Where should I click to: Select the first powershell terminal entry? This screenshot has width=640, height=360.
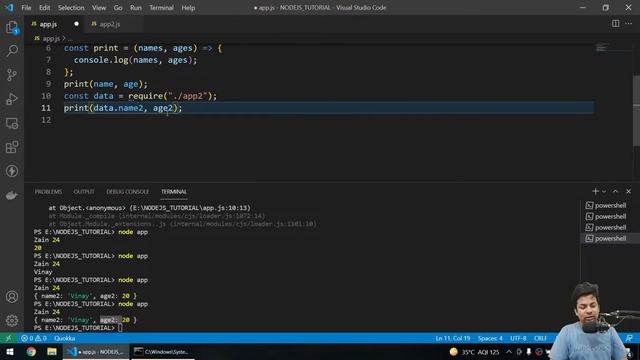point(610,205)
